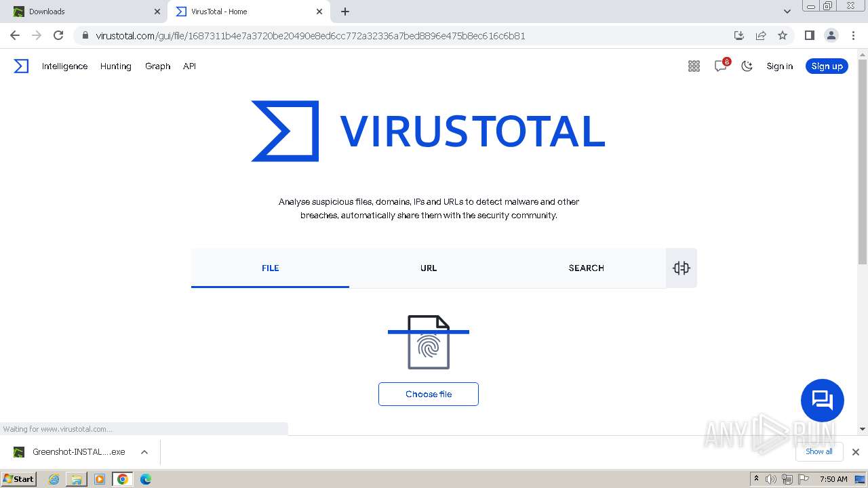This screenshot has height=488, width=868.
Task: Open media player taskbar icon
Action: 100,479
